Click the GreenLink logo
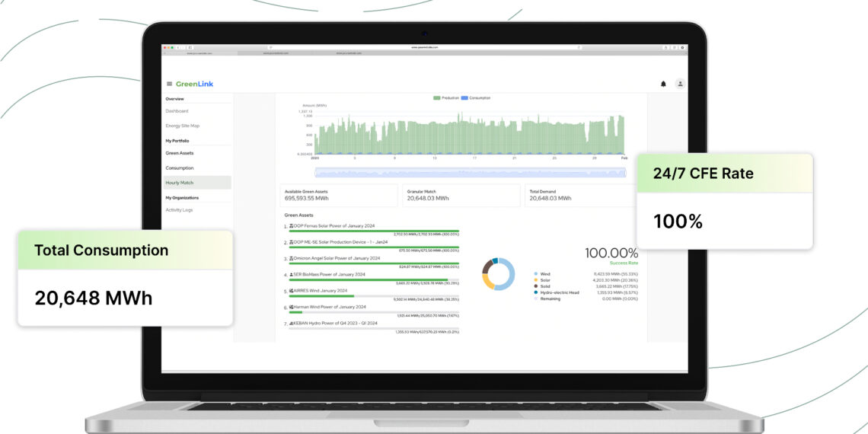868x434 pixels. tap(195, 84)
